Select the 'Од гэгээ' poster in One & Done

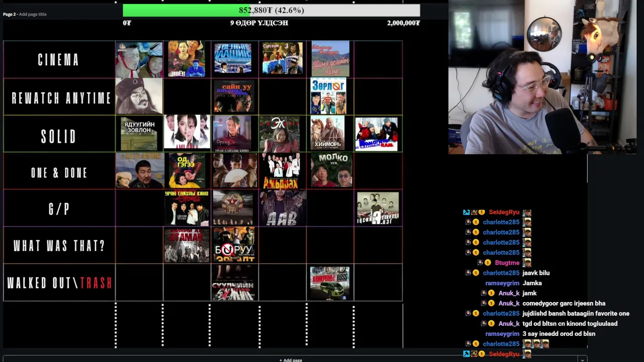pos(187,170)
